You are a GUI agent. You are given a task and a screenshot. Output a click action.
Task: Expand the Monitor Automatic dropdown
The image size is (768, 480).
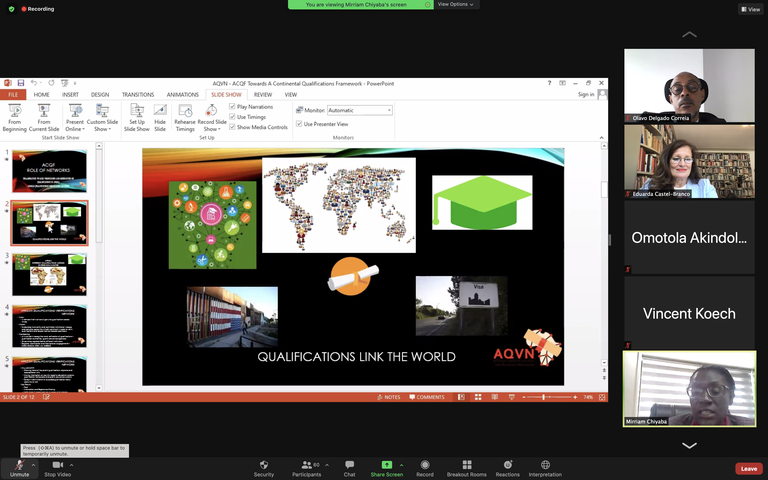coord(389,110)
